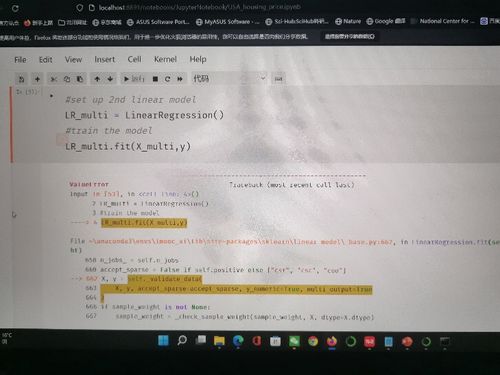Image resolution: width=500 pixels, height=375 pixels.
Task: Restart the kernel icon
Action: pos(167,79)
